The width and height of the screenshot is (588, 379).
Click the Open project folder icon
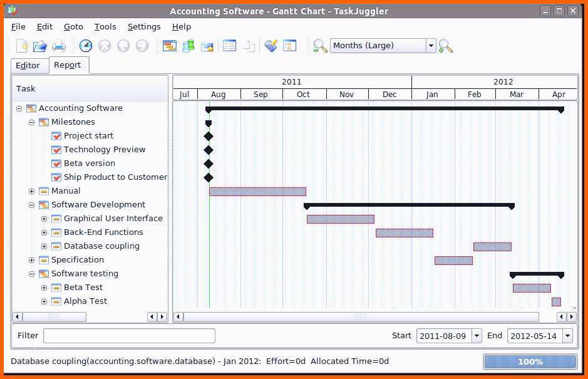[39, 46]
